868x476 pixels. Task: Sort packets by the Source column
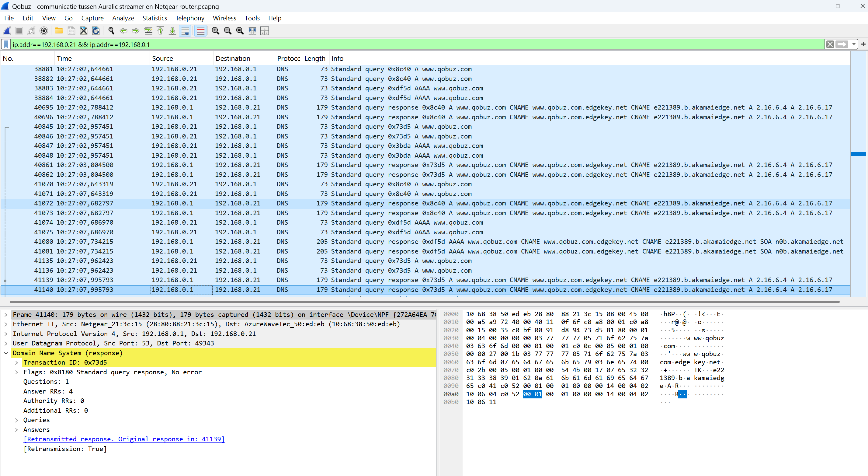point(182,58)
